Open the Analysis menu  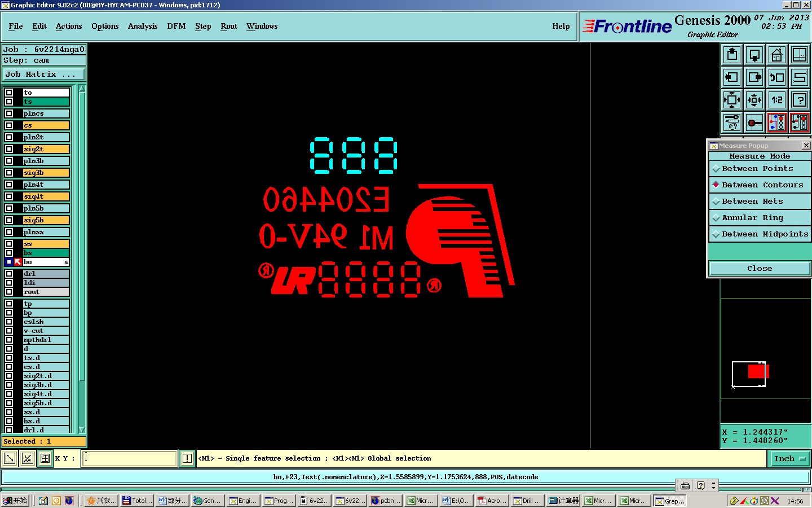pyautogui.click(x=143, y=27)
